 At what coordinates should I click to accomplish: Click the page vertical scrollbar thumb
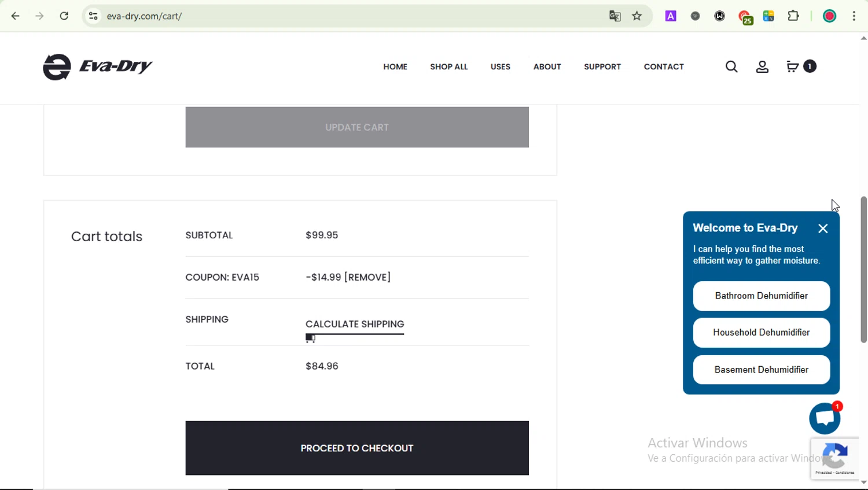coord(863,270)
